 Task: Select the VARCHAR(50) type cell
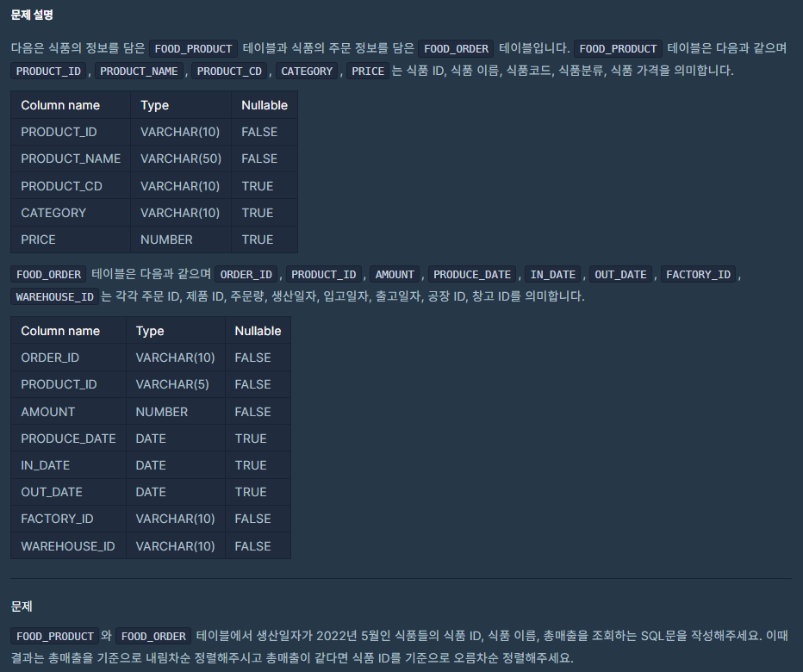pos(181,159)
